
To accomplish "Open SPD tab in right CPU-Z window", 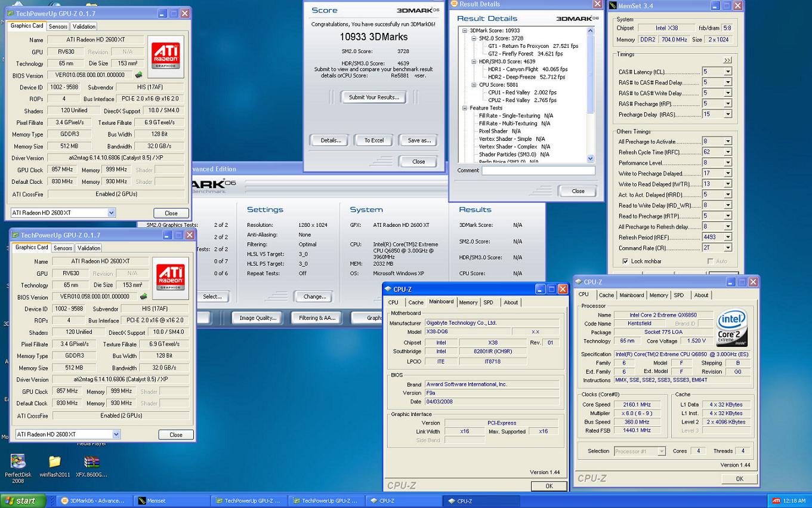I will pos(679,295).
